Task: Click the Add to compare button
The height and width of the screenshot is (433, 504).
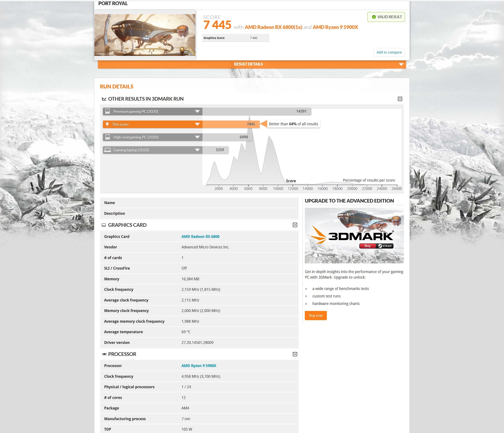Action: click(389, 52)
